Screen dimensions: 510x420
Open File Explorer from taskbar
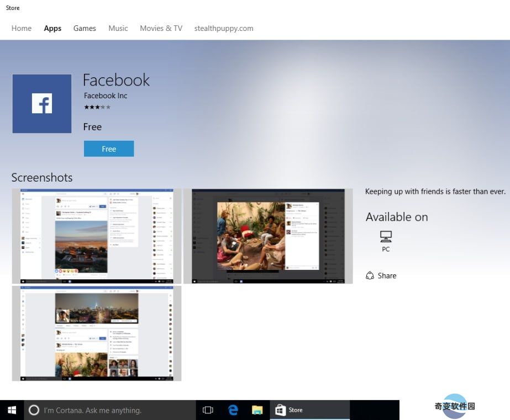coord(257,410)
